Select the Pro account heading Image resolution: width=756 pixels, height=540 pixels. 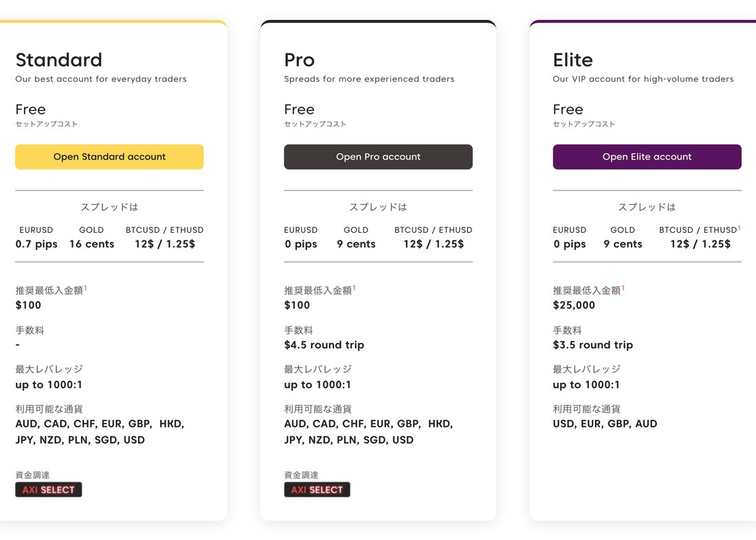pyautogui.click(x=300, y=60)
